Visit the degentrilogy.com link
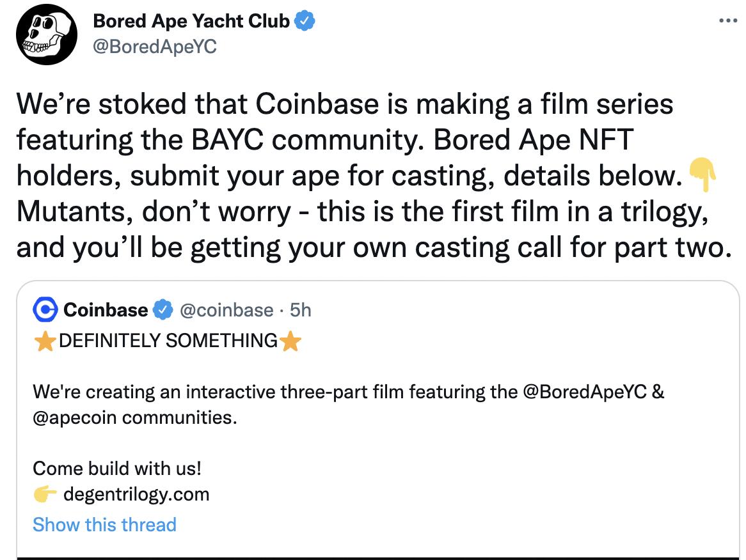The image size is (746, 560). [136, 494]
